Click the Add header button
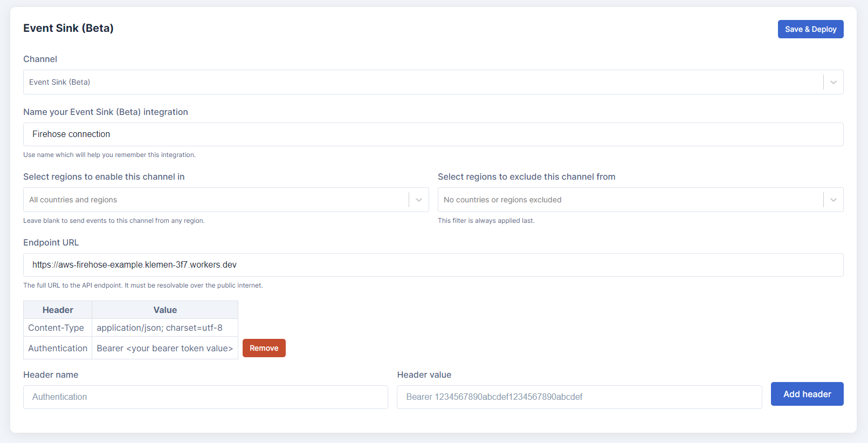868x443 pixels. coord(807,394)
